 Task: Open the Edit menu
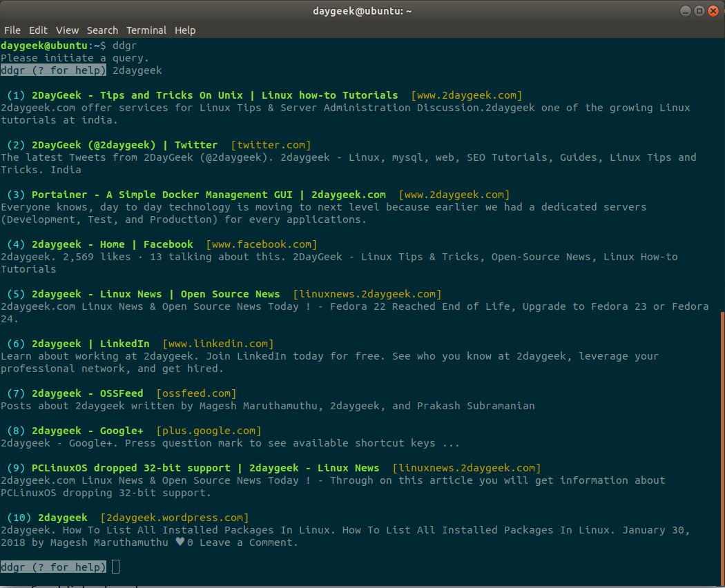(38, 30)
